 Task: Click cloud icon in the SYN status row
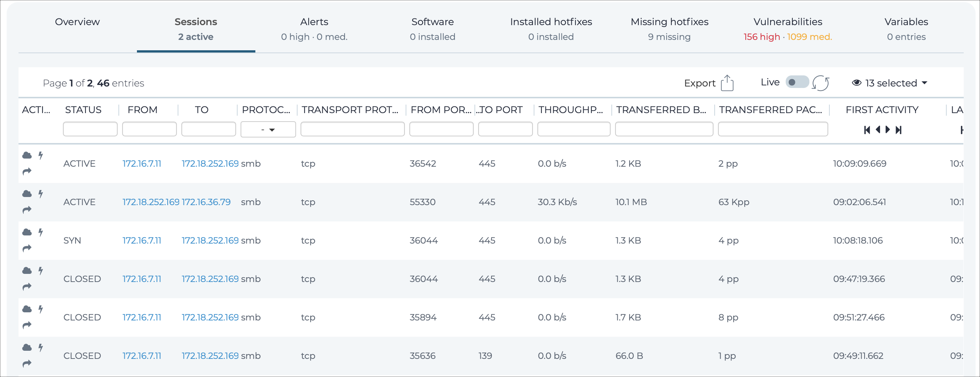point(27,232)
